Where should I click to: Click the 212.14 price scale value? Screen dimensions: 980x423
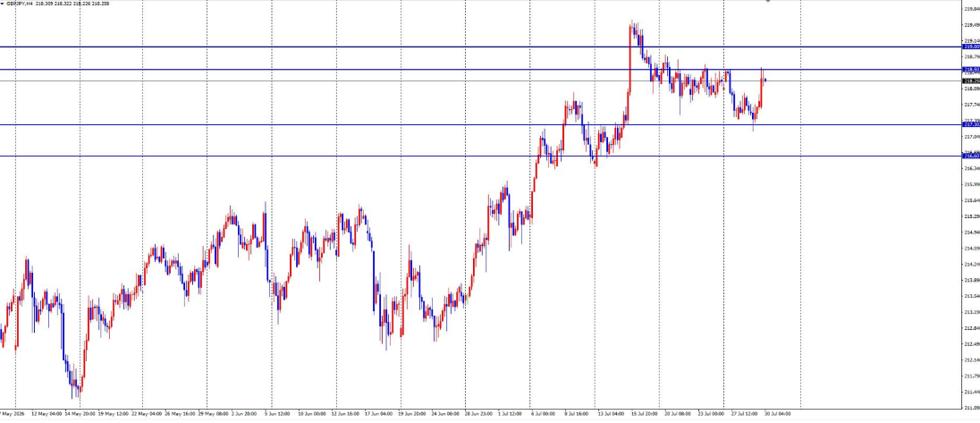point(972,360)
